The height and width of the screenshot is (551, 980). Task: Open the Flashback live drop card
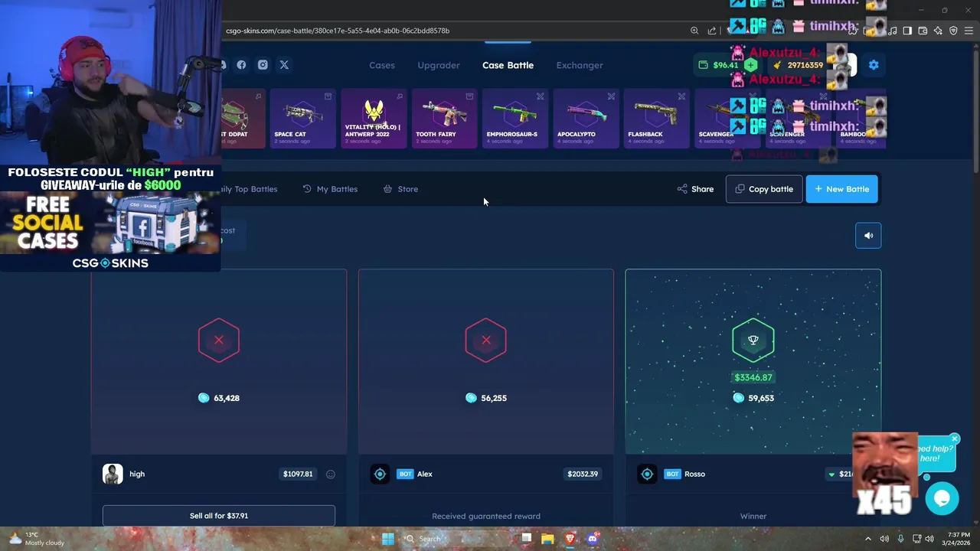(656, 118)
